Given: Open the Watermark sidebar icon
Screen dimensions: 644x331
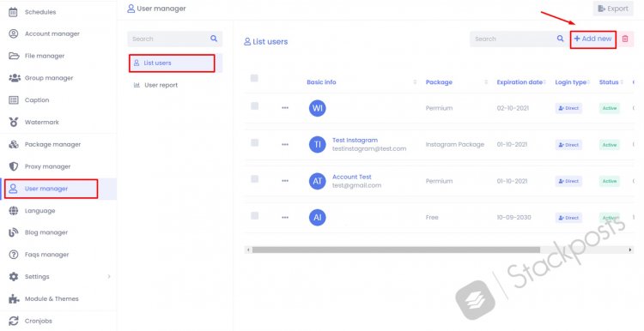Looking at the screenshot, I should 14,122.
